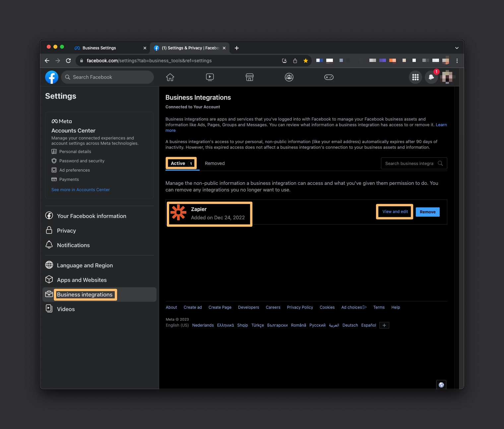Open the Privacy Policy footer link
The width and height of the screenshot is (504, 429).
(x=300, y=307)
